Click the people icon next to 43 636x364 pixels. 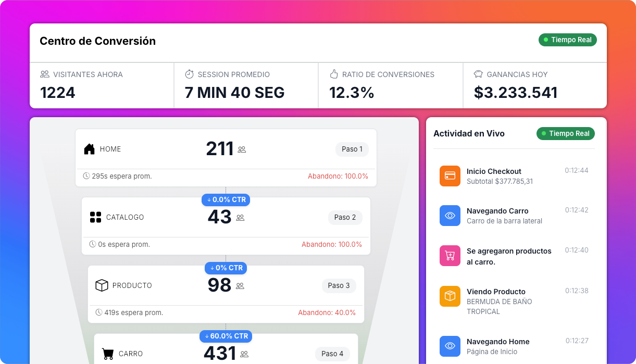240,218
